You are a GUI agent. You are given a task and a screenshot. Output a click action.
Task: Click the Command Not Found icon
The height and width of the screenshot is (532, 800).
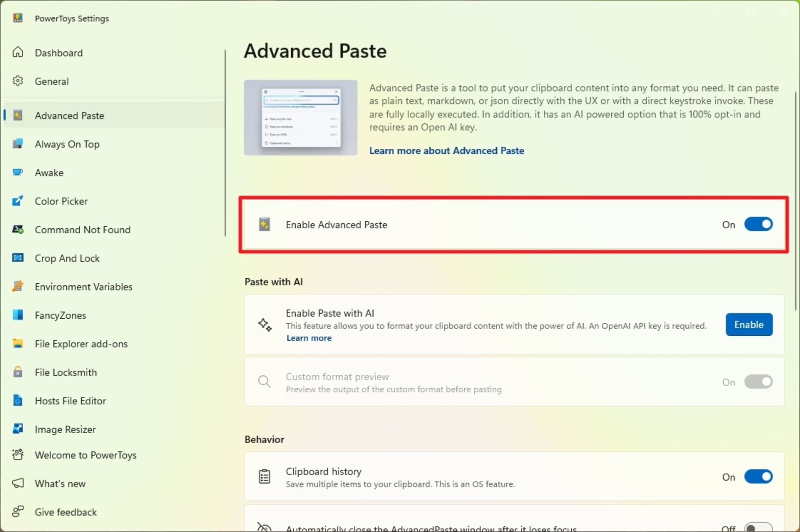pyautogui.click(x=17, y=229)
